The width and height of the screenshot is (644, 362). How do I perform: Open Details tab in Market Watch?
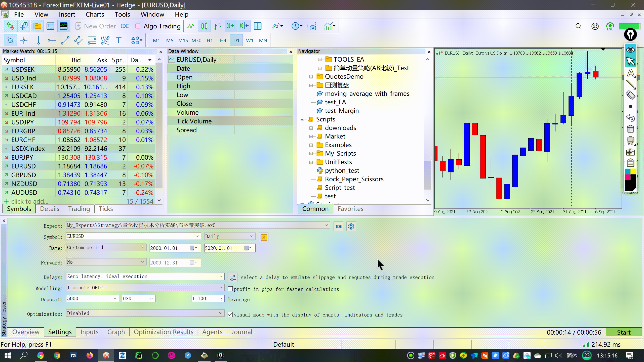tap(50, 209)
